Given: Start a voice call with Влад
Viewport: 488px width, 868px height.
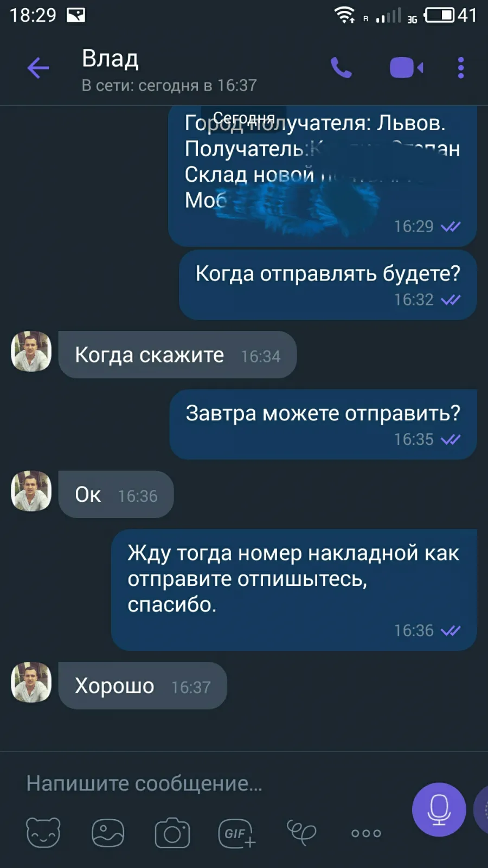Looking at the screenshot, I should pos(341,68).
